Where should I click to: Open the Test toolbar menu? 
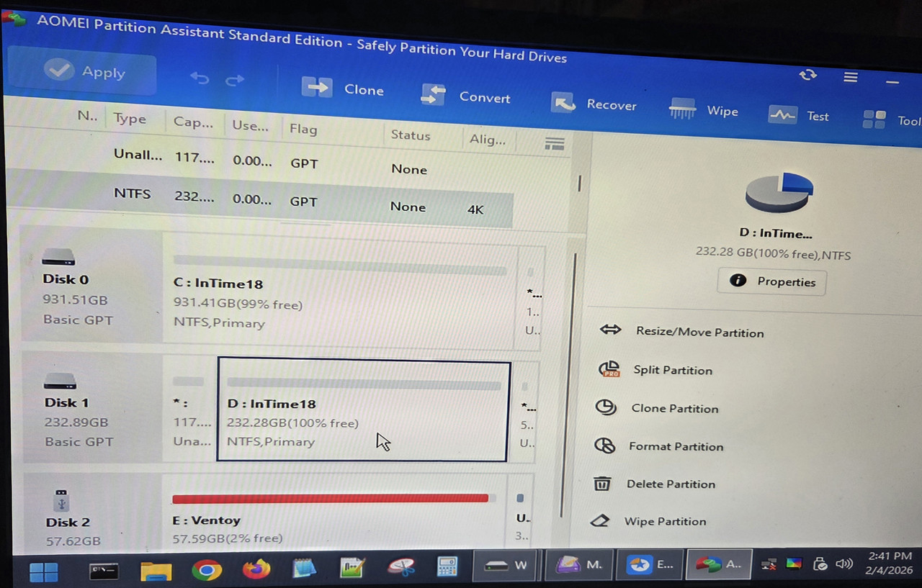point(798,115)
